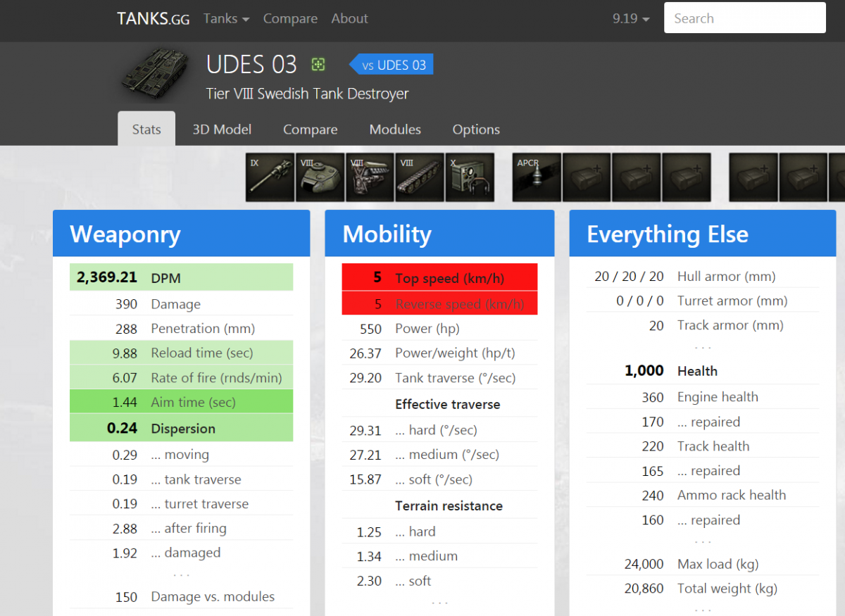845x616 pixels.
Task: Switch to the Modules tab
Action: [x=395, y=130]
